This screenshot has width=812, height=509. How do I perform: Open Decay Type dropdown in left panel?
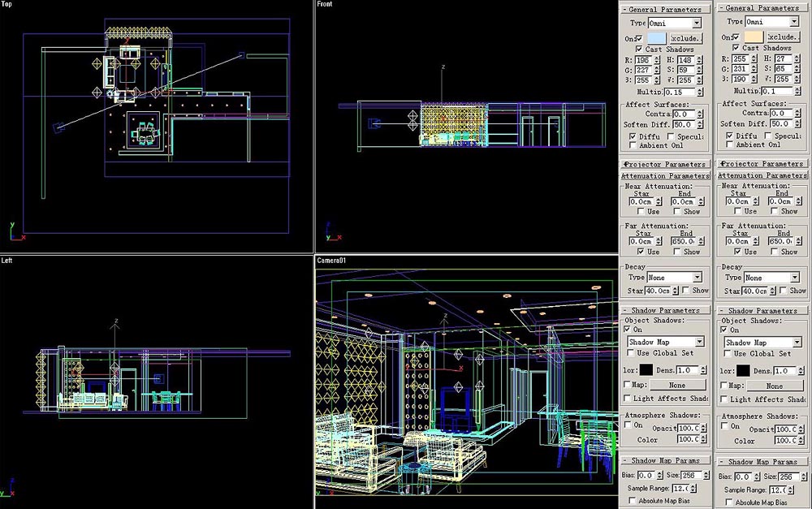coord(674,278)
